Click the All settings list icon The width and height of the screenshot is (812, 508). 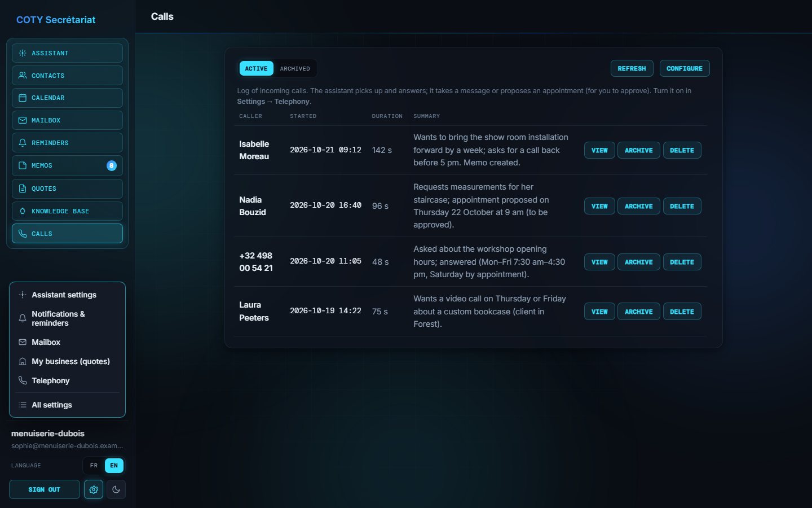click(x=23, y=405)
